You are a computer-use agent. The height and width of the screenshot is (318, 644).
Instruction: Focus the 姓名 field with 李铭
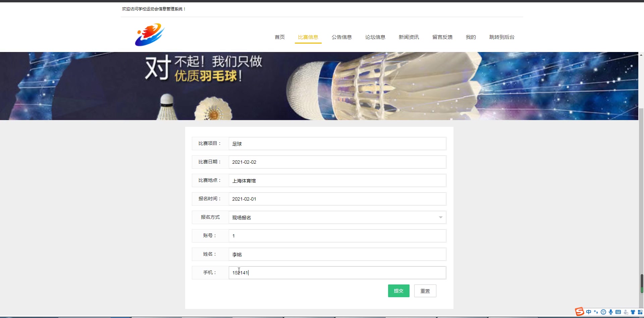[x=337, y=254]
